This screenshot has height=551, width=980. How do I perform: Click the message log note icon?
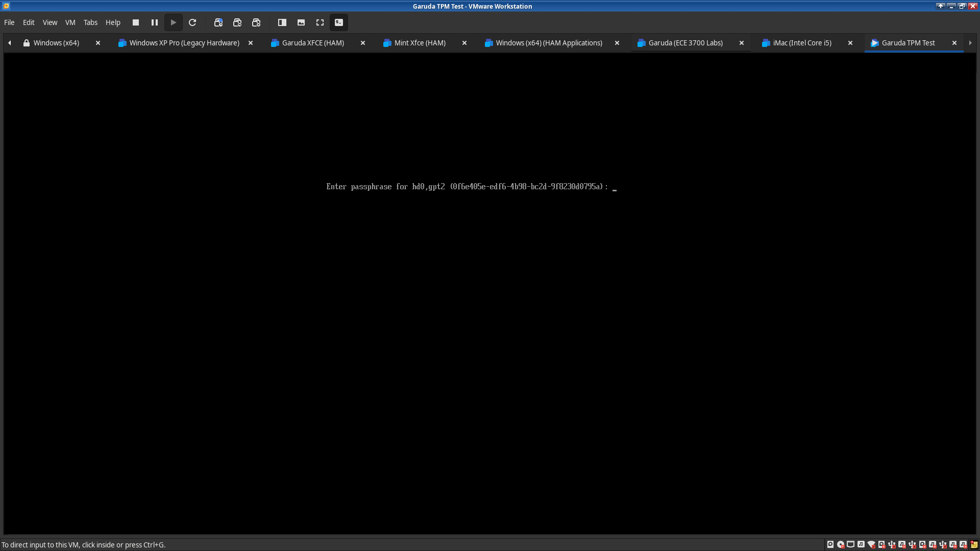point(974,544)
